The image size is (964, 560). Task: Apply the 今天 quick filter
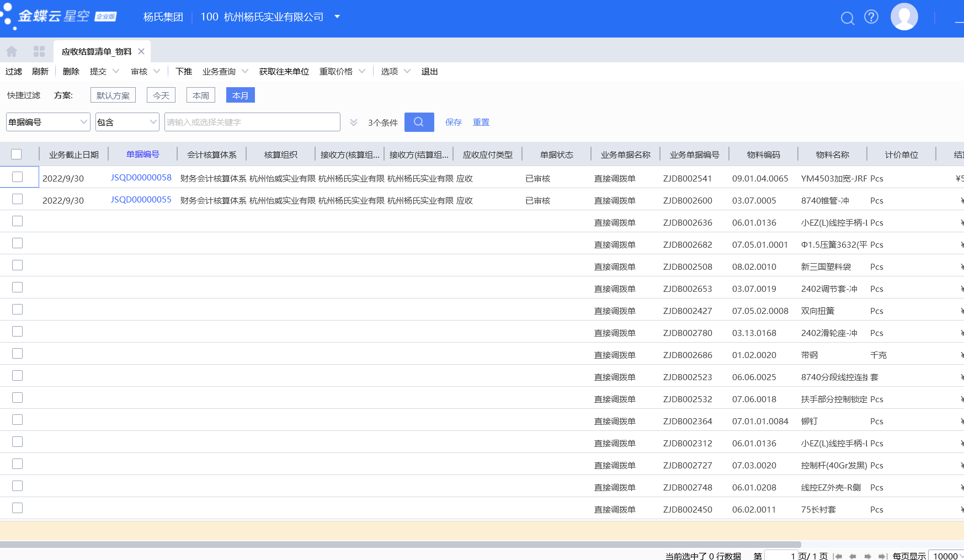(x=161, y=95)
